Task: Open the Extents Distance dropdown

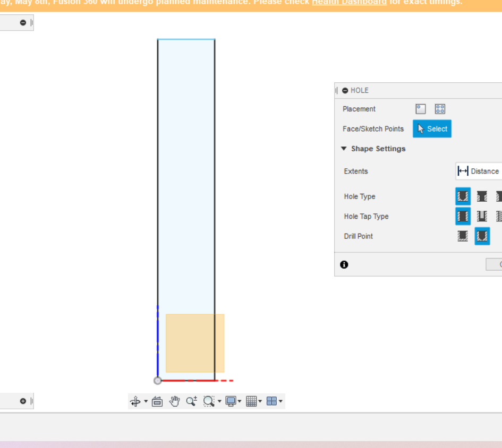Action: click(x=479, y=171)
